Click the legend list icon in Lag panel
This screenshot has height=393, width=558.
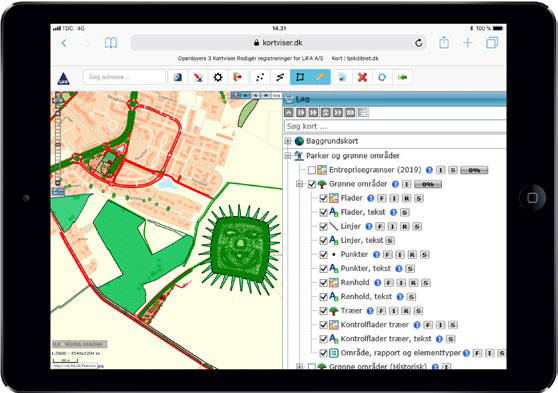pyautogui.click(x=362, y=112)
